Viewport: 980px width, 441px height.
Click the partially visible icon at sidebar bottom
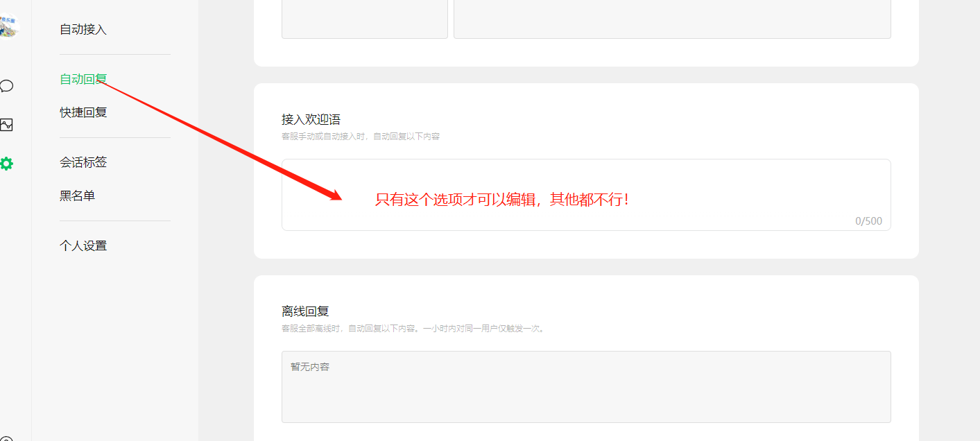[x=6, y=438]
